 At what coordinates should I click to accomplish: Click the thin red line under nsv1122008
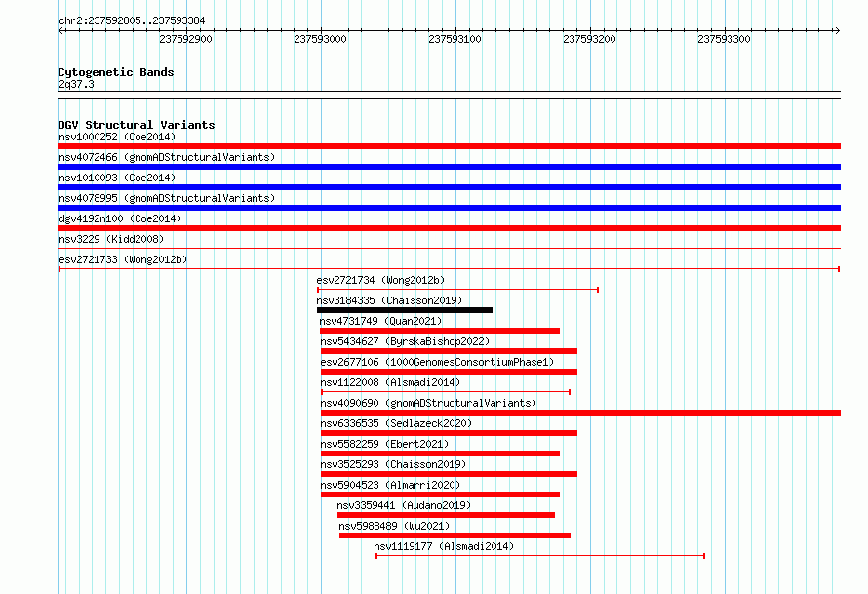point(446,392)
